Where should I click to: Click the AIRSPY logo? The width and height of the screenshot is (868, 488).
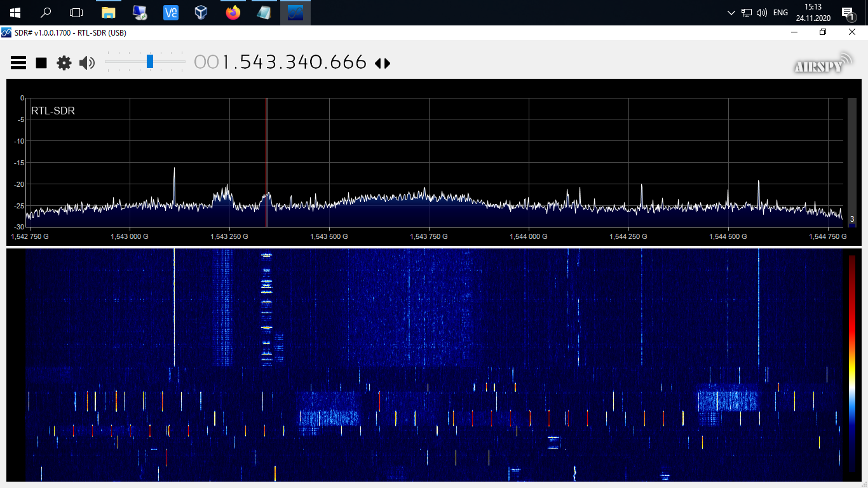click(x=823, y=63)
